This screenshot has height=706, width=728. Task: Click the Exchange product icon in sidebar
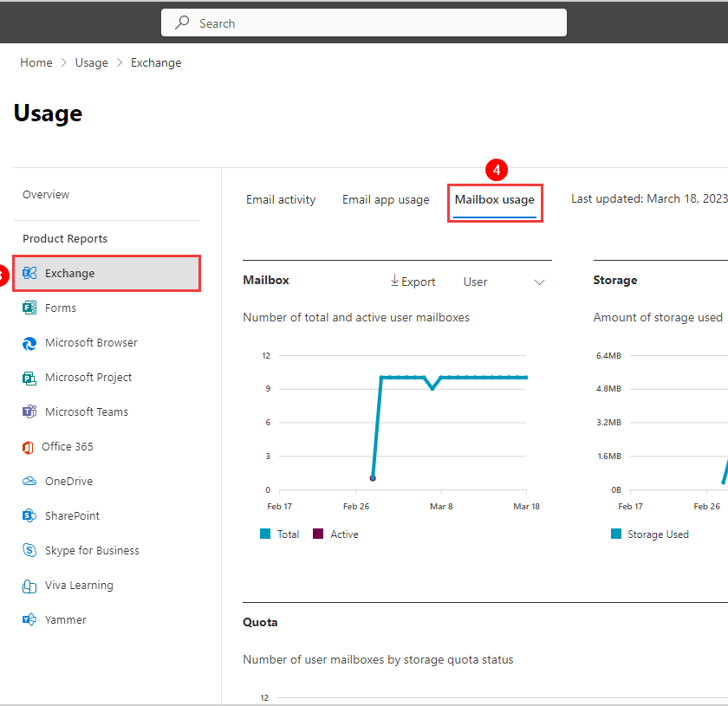pyautogui.click(x=29, y=274)
